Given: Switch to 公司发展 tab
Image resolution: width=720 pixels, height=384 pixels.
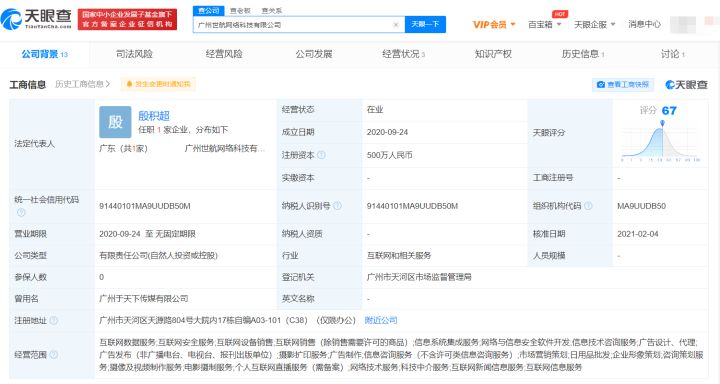Looking at the screenshot, I should (x=314, y=54).
